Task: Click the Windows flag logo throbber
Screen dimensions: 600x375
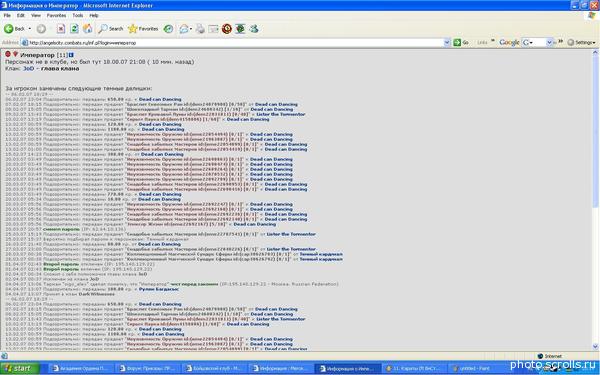Action: point(592,15)
